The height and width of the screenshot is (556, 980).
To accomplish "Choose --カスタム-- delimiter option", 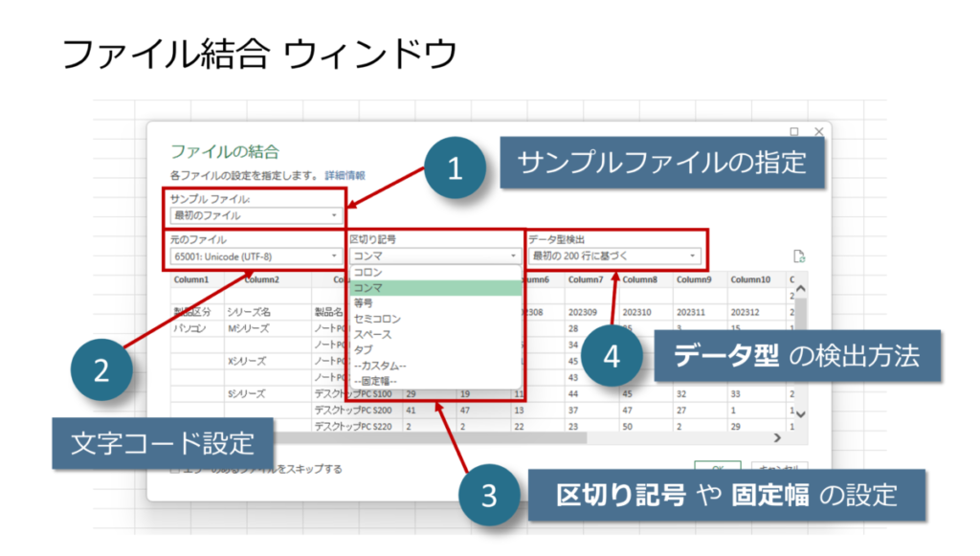I will point(380,366).
